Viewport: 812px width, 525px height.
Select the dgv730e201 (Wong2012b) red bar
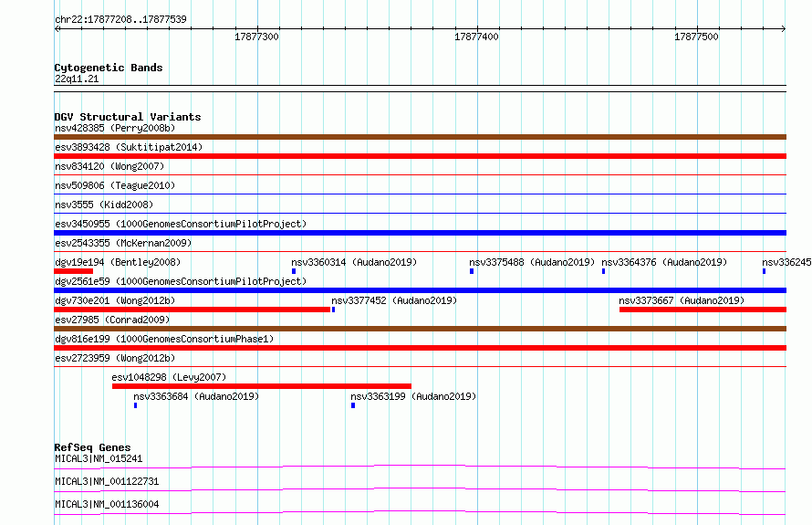pyautogui.click(x=193, y=310)
